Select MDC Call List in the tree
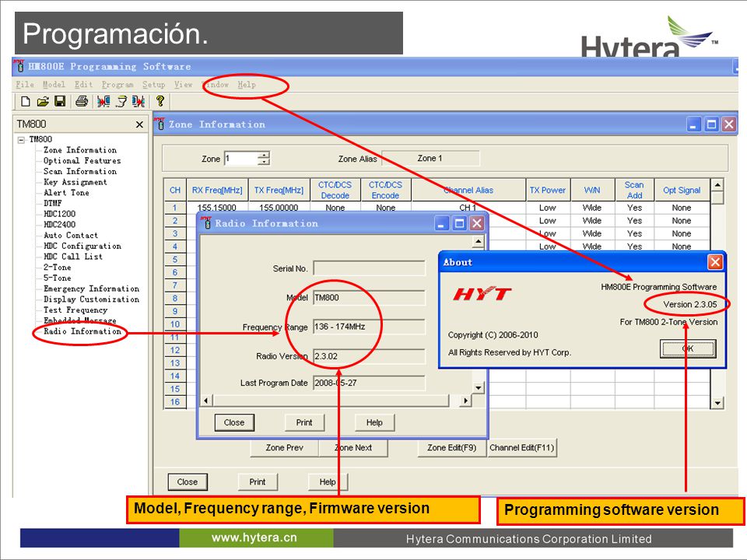 [73, 257]
